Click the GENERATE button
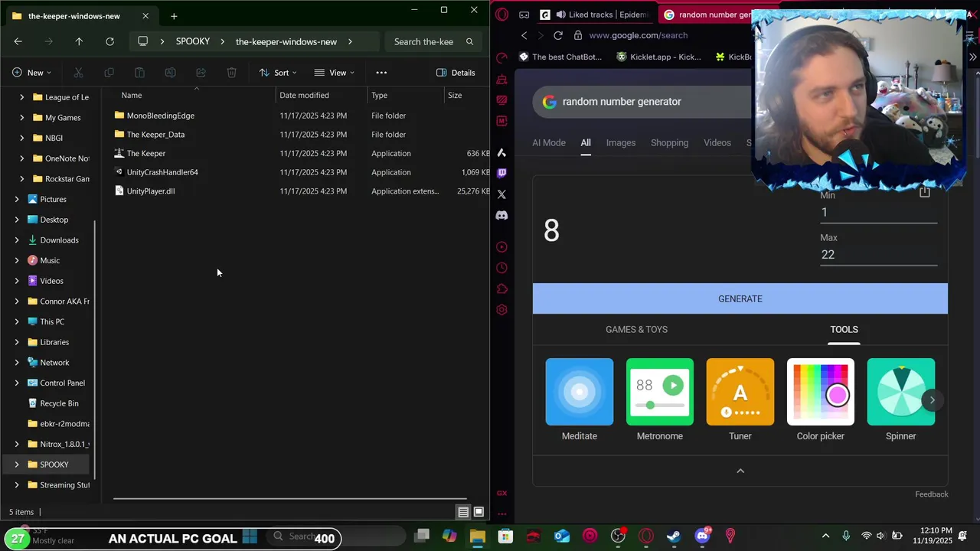 click(740, 299)
